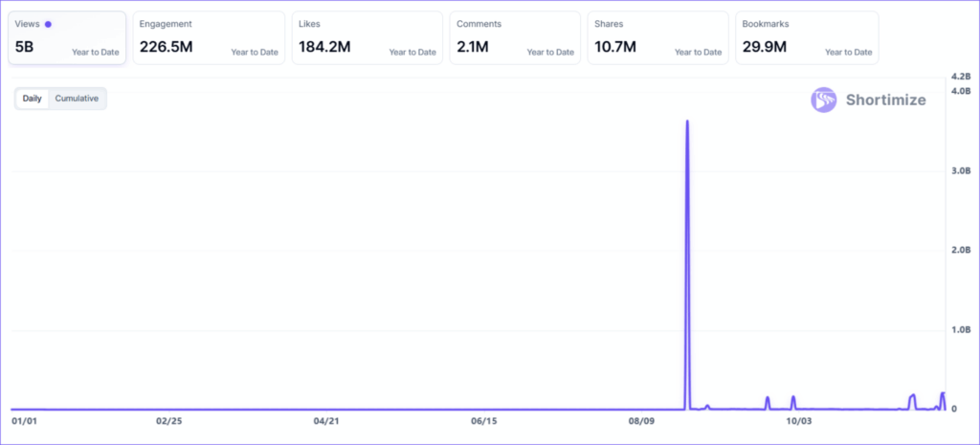The height and width of the screenshot is (445, 980).
Task: Click the 226.5M Engagement value
Action: coord(167,46)
